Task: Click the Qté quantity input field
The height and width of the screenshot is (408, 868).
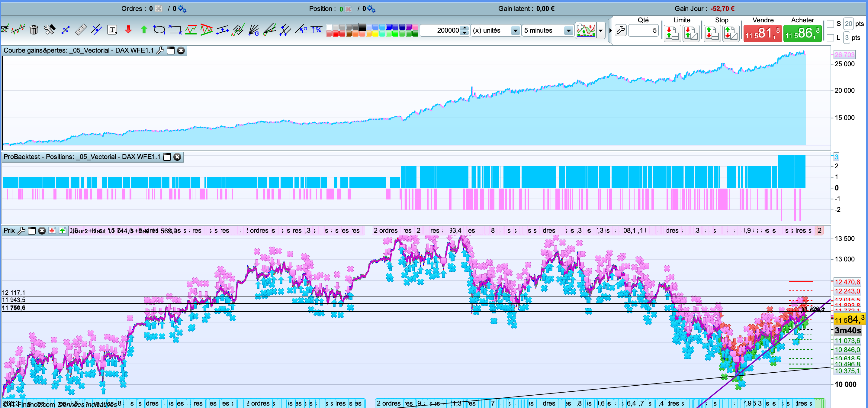Action: (643, 31)
